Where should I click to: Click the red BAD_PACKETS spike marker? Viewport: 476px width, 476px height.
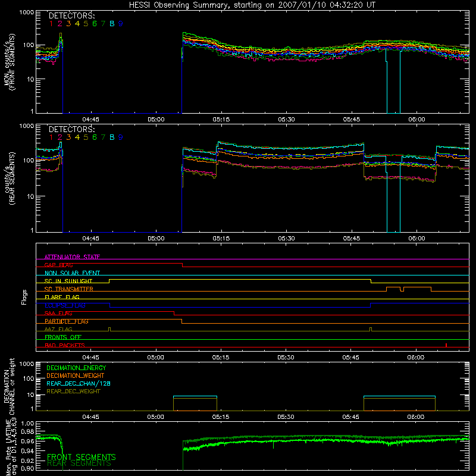point(446,345)
